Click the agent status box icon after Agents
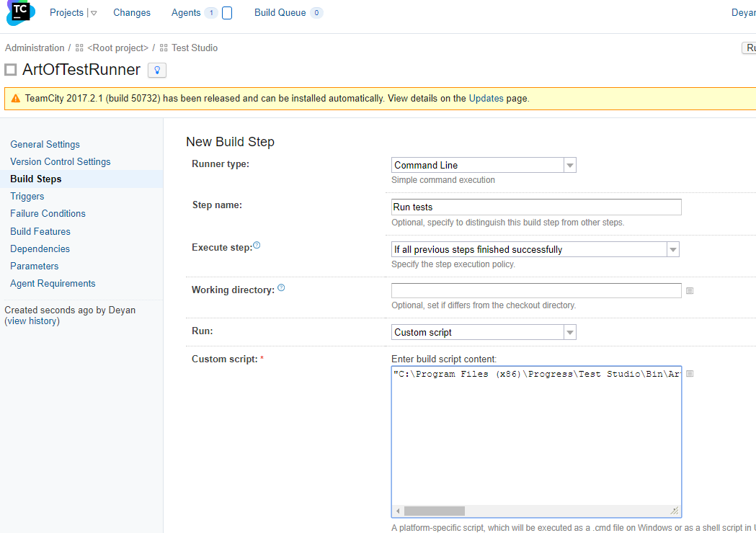Viewport: 756px width, 533px height. [226, 13]
